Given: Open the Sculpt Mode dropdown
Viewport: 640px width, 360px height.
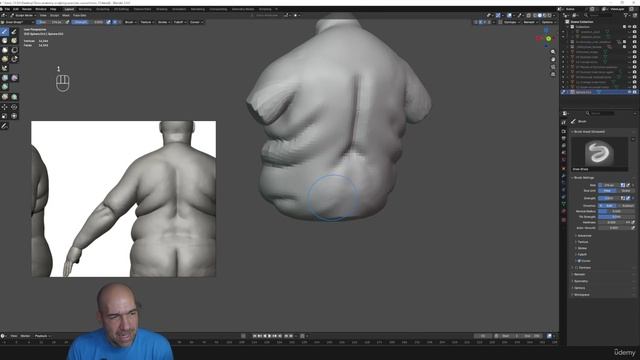Looking at the screenshot, I should [x=23, y=16].
